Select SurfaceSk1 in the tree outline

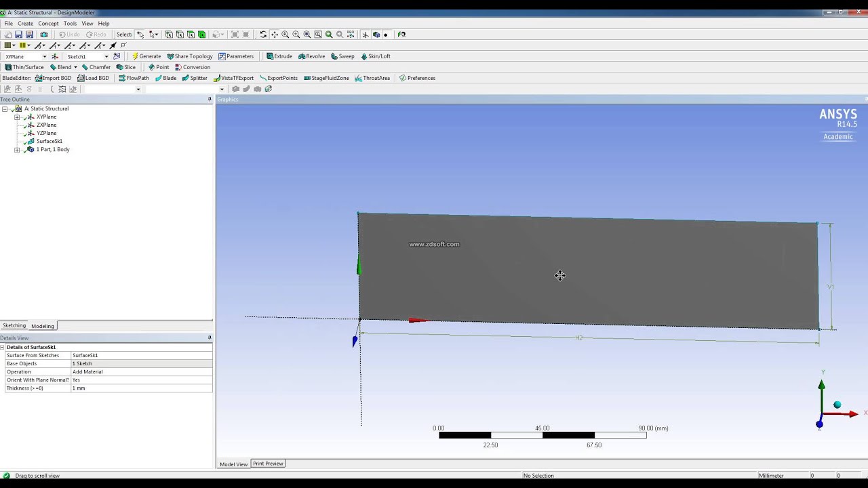click(x=49, y=141)
